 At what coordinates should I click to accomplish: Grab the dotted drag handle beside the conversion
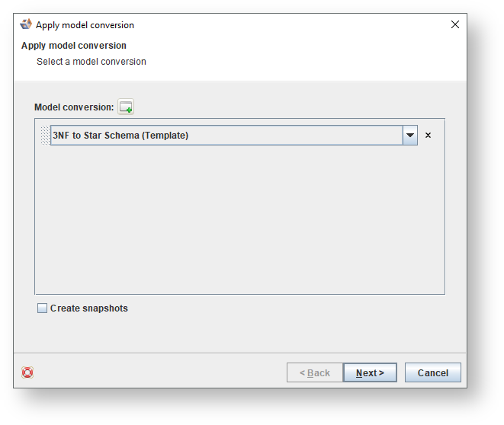[x=44, y=136]
